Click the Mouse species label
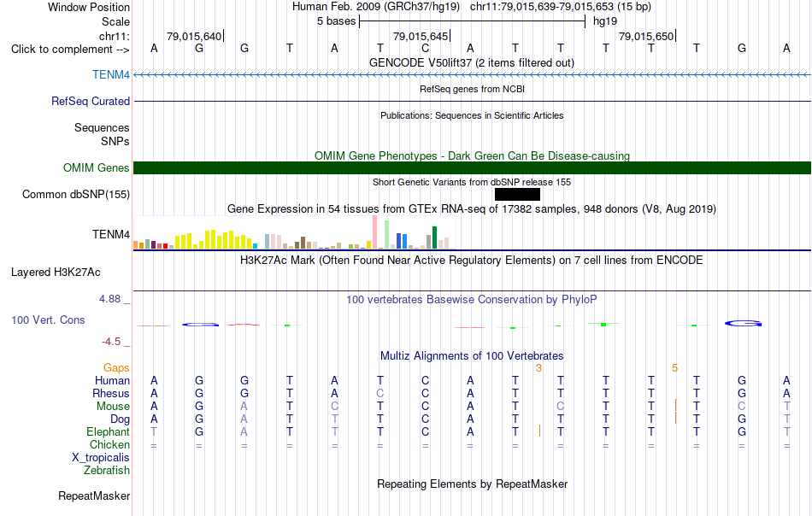Screen dimensions: 812x516 pos(113,407)
